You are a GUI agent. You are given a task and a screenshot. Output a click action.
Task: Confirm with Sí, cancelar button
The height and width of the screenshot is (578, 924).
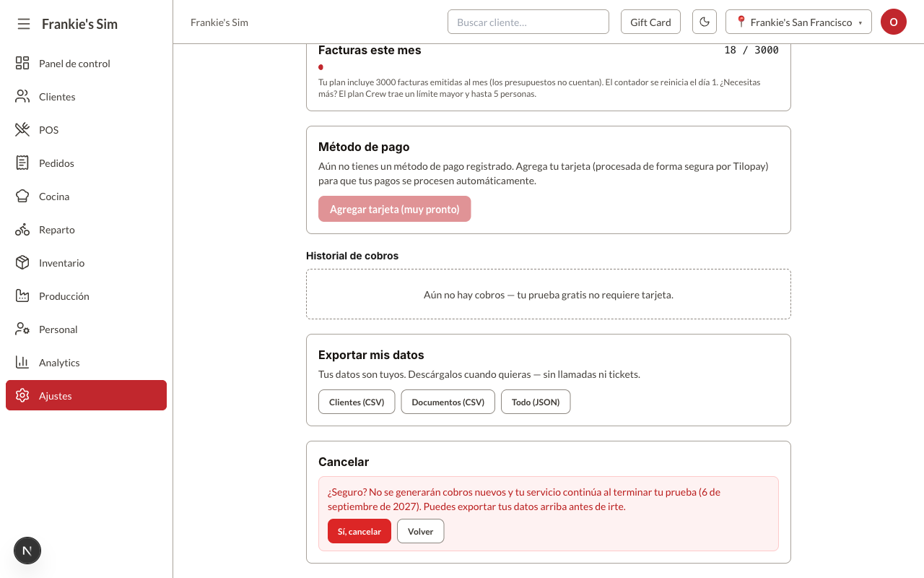[x=359, y=531]
